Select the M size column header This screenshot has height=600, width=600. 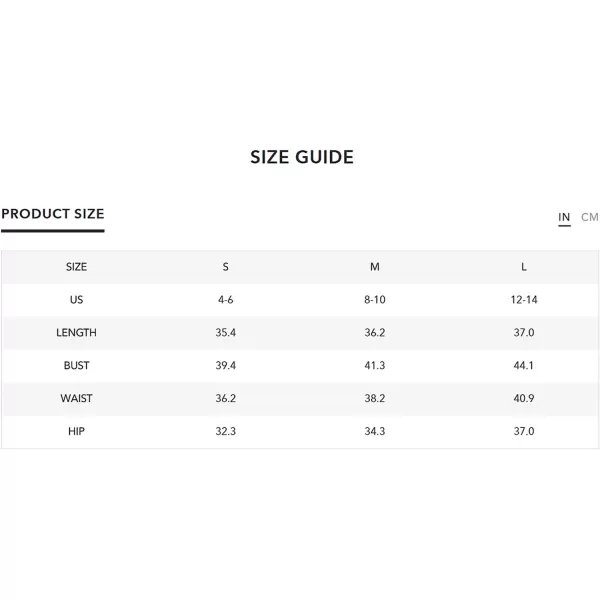375,267
